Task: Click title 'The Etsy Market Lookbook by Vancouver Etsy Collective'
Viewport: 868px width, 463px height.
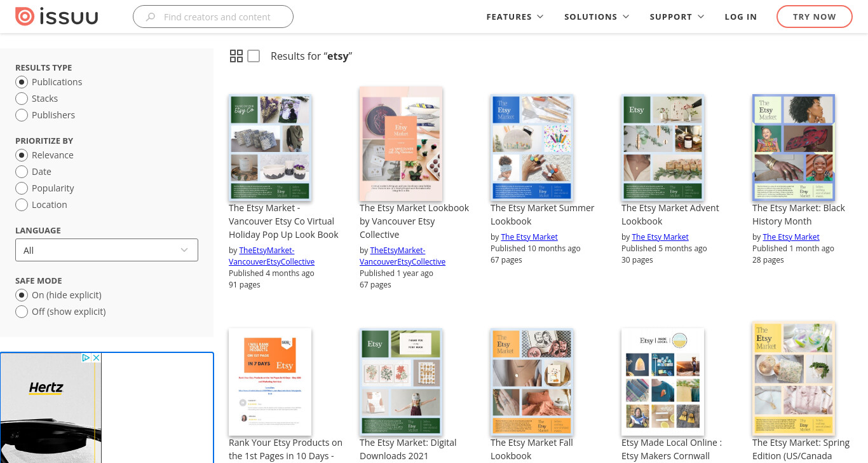Action: tap(414, 221)
